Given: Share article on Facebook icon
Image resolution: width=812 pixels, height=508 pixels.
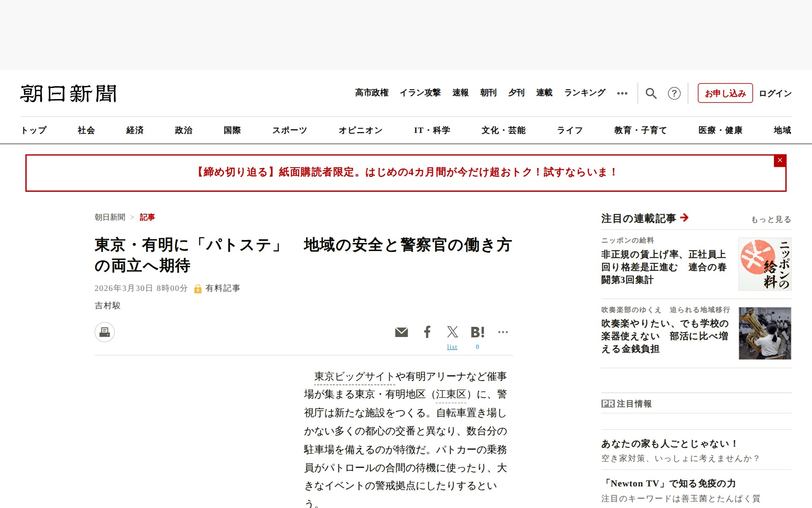Looking at the screenshot, I should [427, 332].
